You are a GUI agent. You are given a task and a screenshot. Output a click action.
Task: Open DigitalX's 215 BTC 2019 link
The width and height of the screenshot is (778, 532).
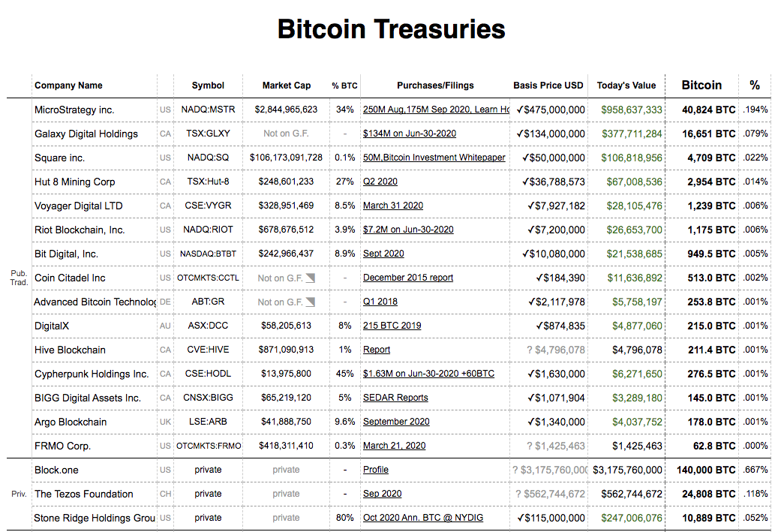click(392, 326)
